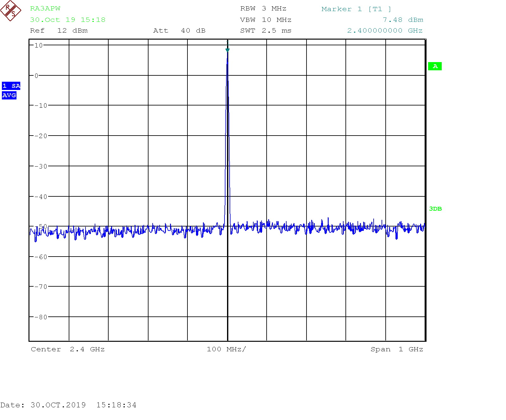The width and height of the screenshot is (506, 420).
Task: Click the 'Ref 12 dBm' reference level
Action: point(59,31)
